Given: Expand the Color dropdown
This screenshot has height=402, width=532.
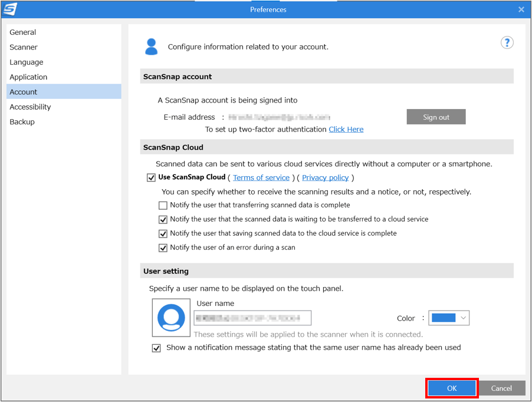Looking at the screenshot, I should pos(448,318).
